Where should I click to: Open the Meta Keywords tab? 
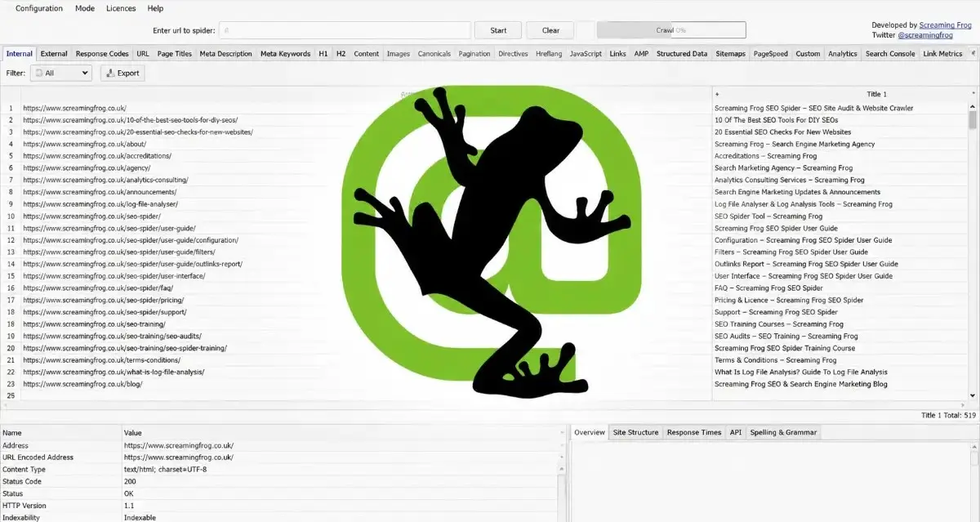286,54
